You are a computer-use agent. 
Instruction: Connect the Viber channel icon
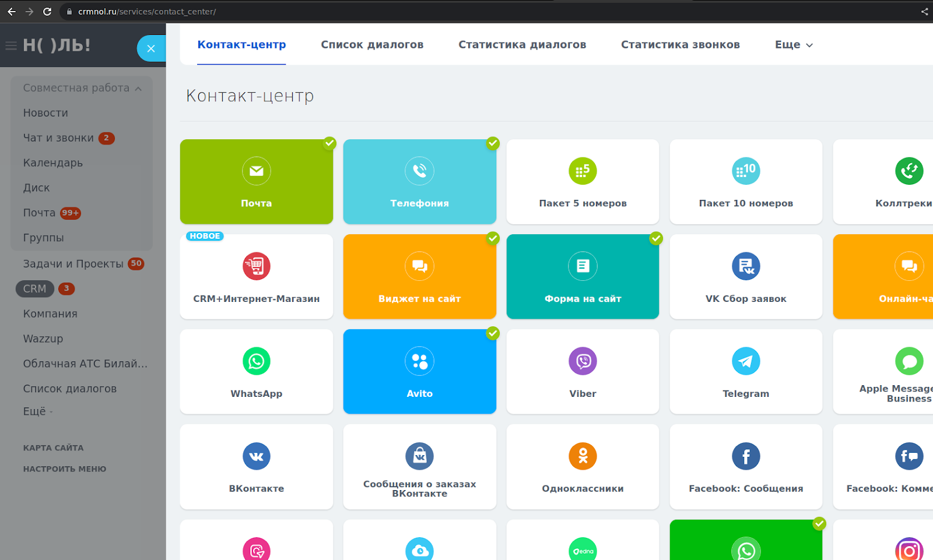pyautogui.click(x=583, y=361)
